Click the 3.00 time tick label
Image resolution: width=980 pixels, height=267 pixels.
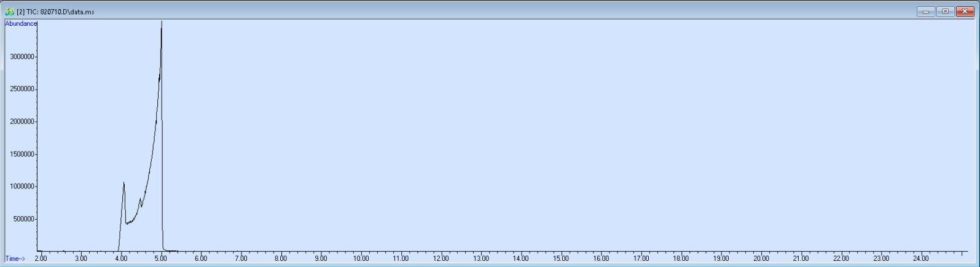(x=80, y=258)
